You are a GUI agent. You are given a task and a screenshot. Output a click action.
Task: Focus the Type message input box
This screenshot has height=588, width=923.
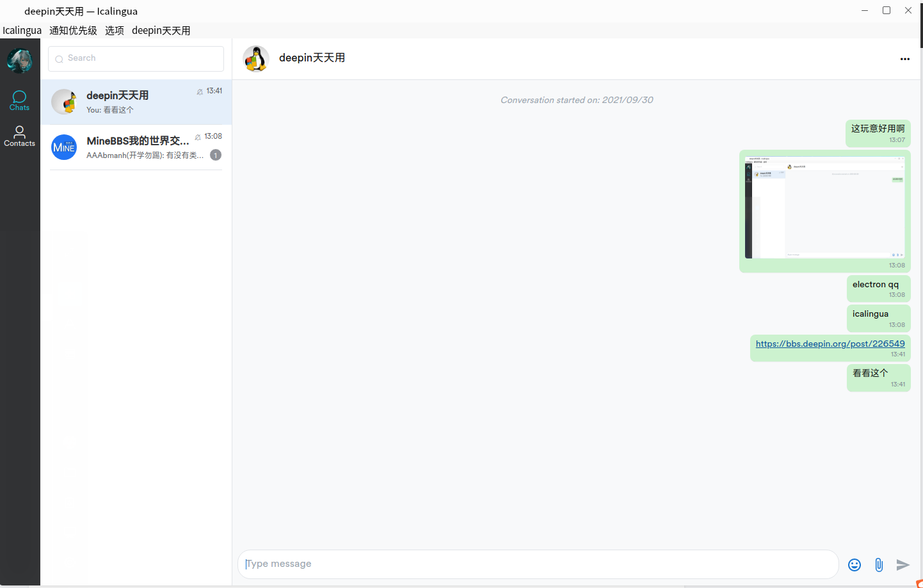coord(538,564)
